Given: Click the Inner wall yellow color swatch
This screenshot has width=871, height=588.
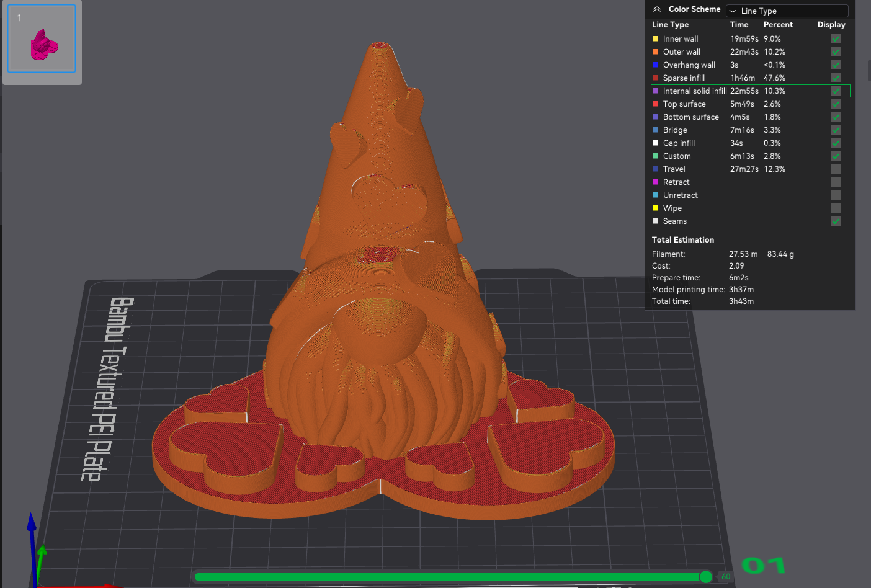Looking at the screenshot, I should coord(655,38).
